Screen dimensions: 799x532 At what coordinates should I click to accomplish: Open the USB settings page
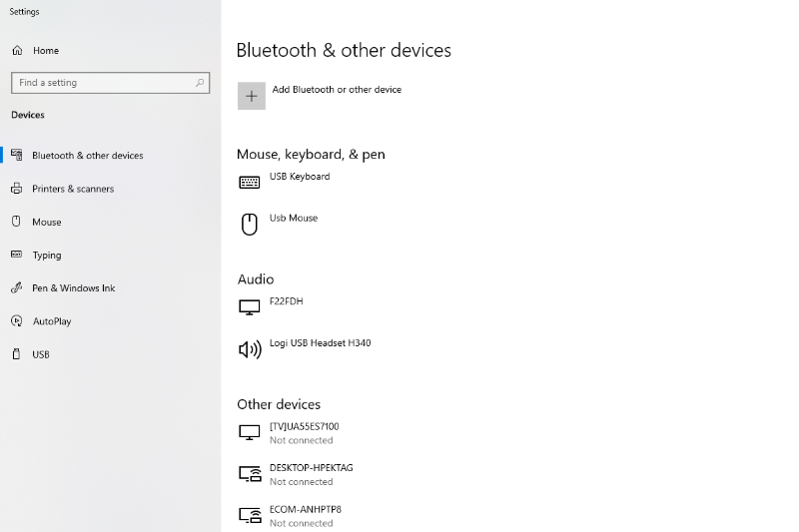tap(41, 354)
